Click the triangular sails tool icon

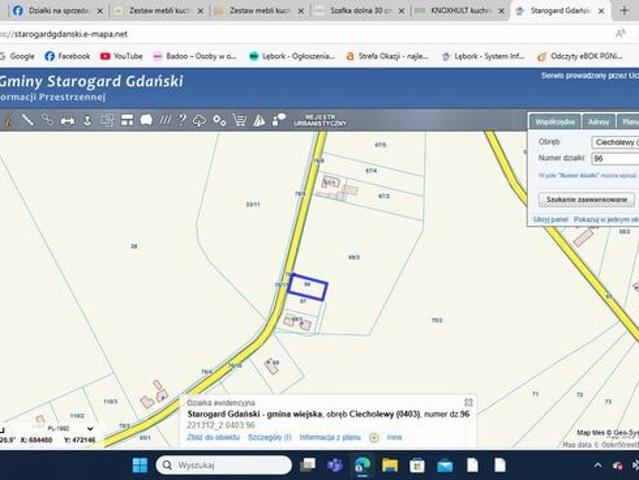[259, 120]
